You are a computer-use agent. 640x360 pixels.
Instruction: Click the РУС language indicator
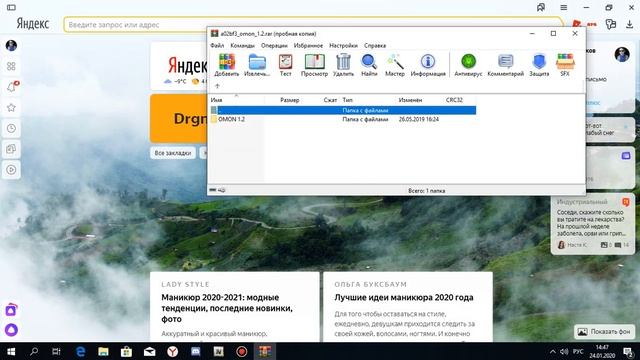pyautogui.click(x=578, y=351)
